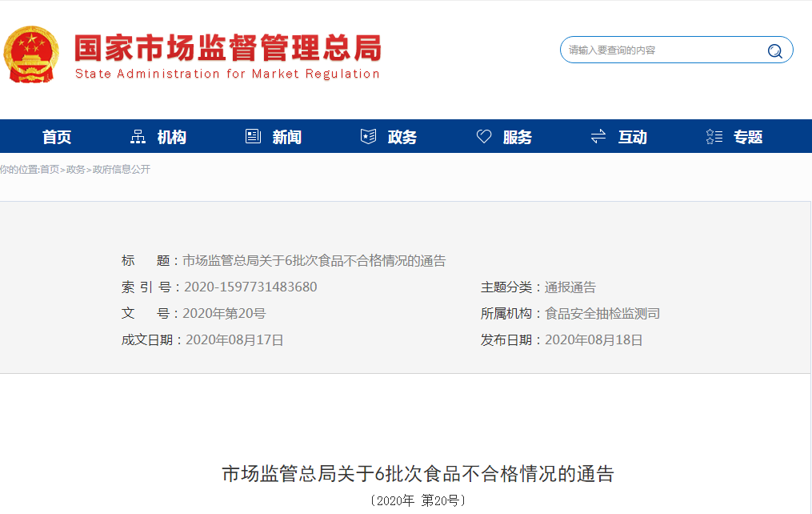This screenshot has width=812, height=514.
Task: Click the 食品安全抽检监测司 department name
Action: [602, 314]
